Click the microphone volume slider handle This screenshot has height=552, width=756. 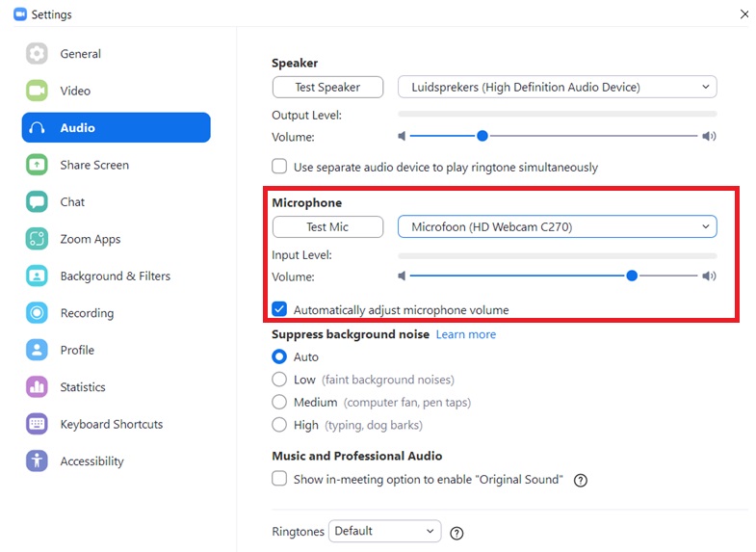click(632, 276)
